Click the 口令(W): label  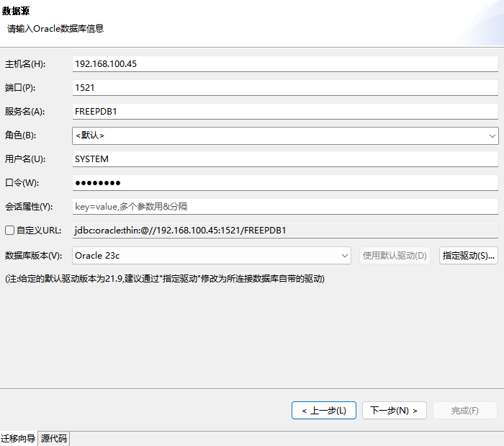[22, 182]
